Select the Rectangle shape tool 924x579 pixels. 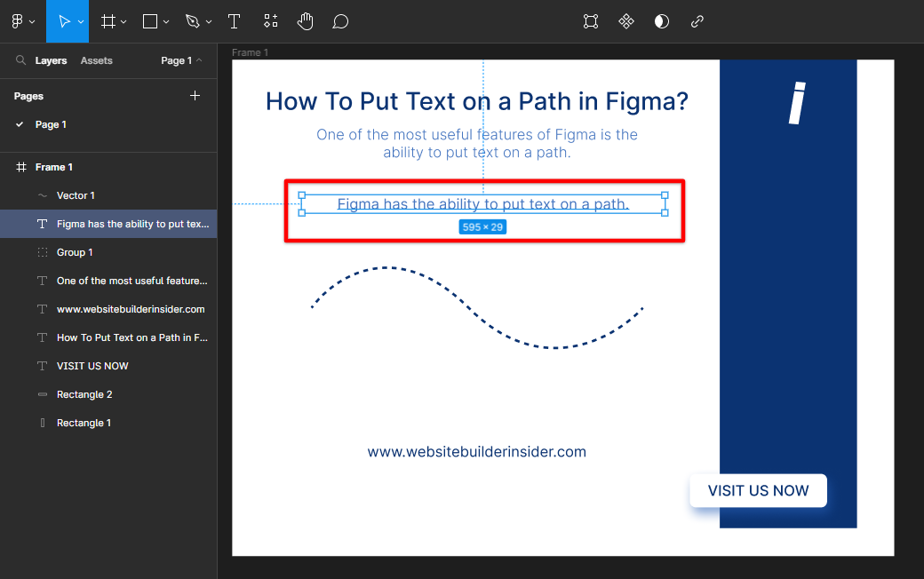click(x=150, y=21)
